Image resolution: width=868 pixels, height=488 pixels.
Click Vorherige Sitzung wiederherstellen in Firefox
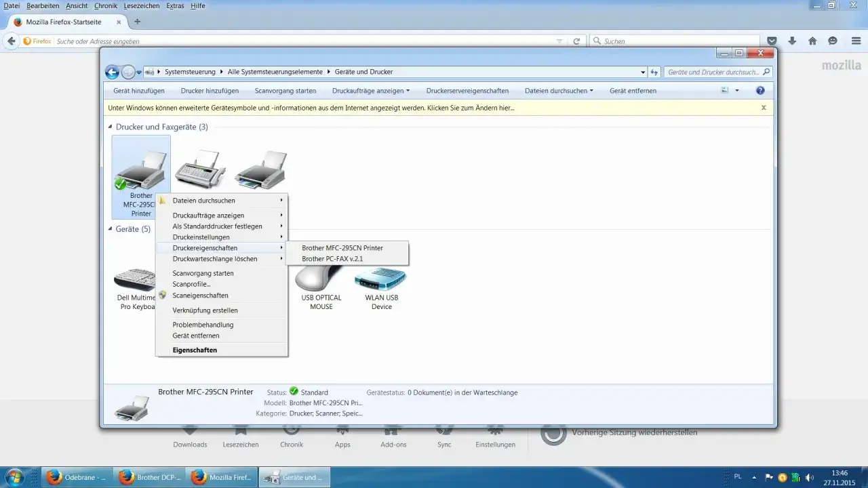[x=634, y=432]
